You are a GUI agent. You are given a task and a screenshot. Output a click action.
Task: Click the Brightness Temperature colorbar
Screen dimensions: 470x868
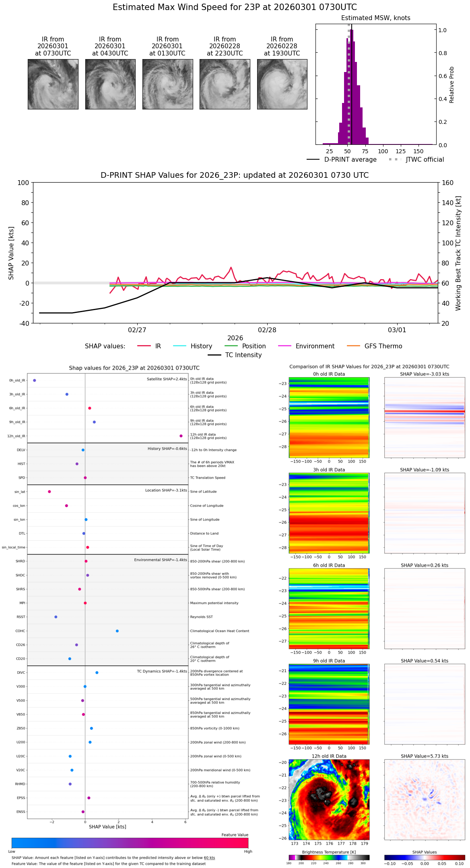[x=329, y=857]
